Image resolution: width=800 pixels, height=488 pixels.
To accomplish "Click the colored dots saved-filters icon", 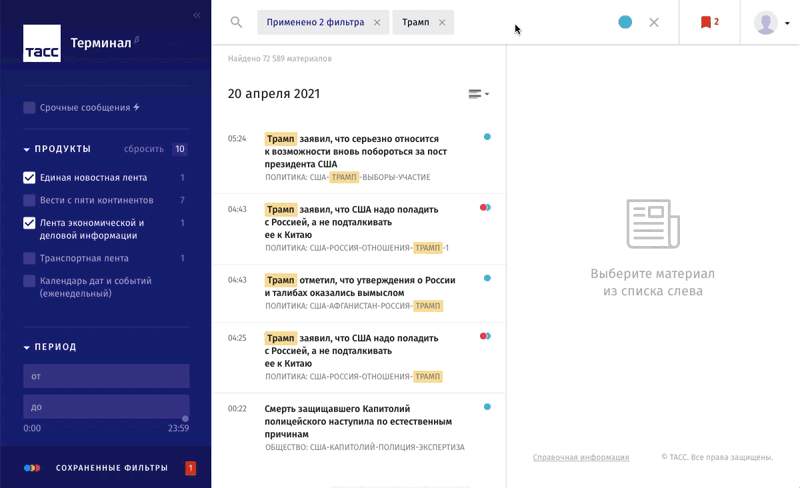I will pos(32,468).
